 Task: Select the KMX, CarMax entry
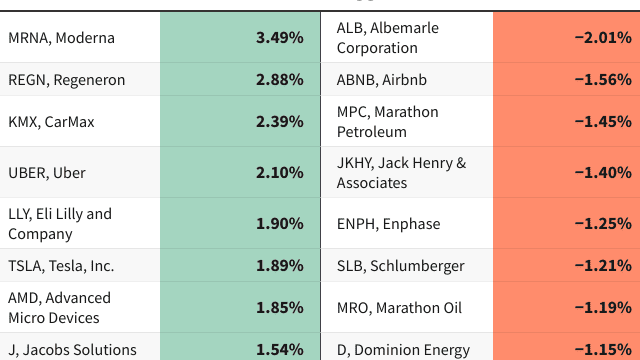coord(51,122)
